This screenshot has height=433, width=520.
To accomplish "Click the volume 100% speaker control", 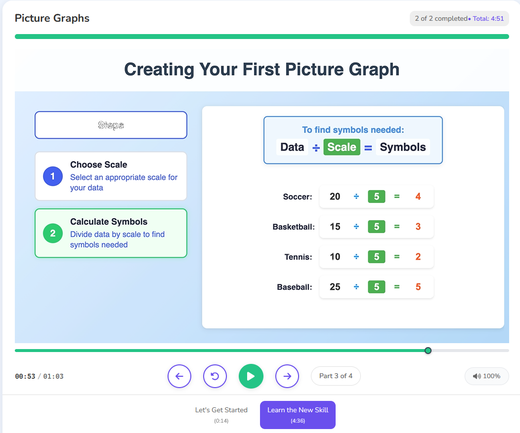I will click(486, 376).
